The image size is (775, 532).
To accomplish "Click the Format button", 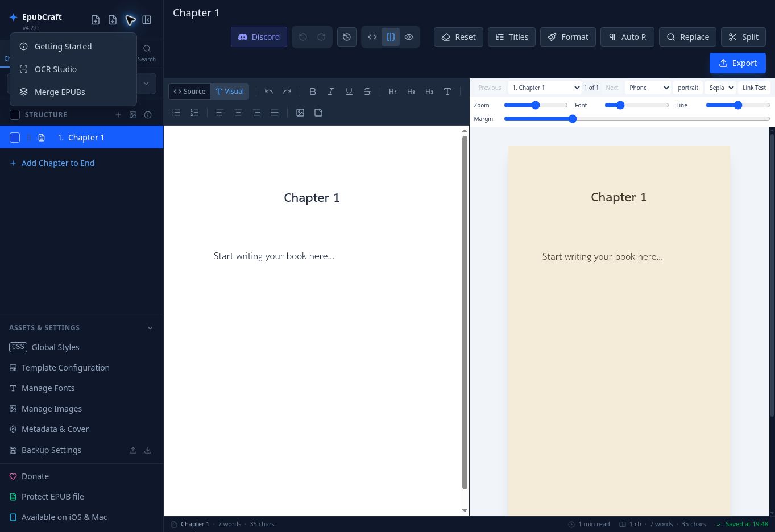I will tap(568, 37).
